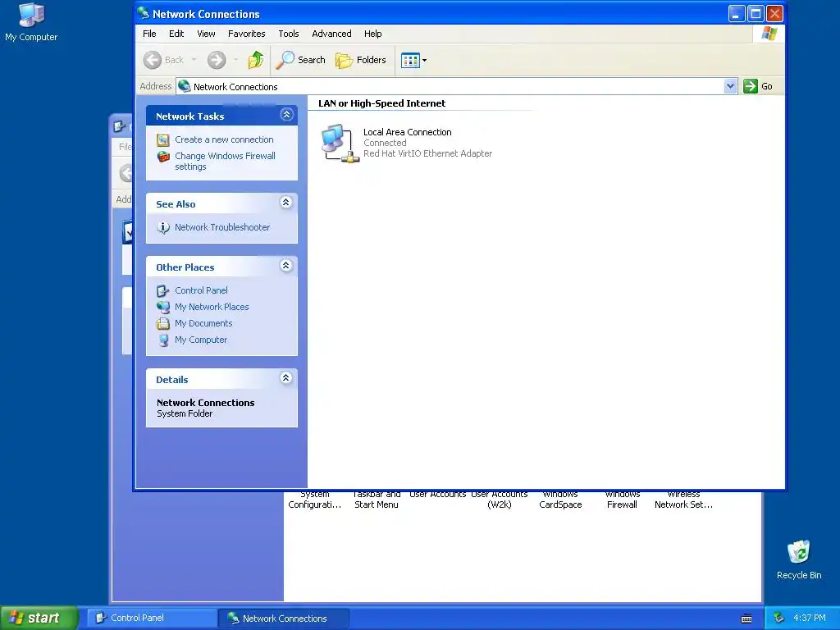Click the Network Connections title bar icon
This screenshot has width=840, height=630.
point(143,13)
